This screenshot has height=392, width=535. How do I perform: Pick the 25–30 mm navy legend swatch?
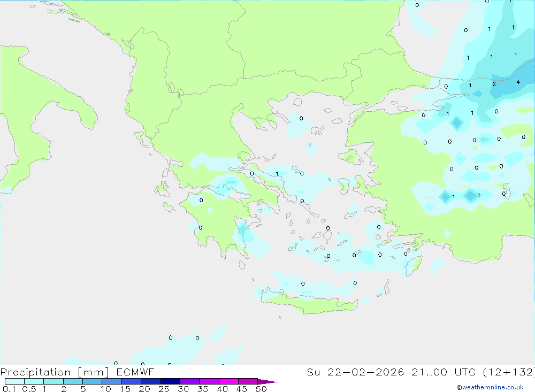[170, 381]
